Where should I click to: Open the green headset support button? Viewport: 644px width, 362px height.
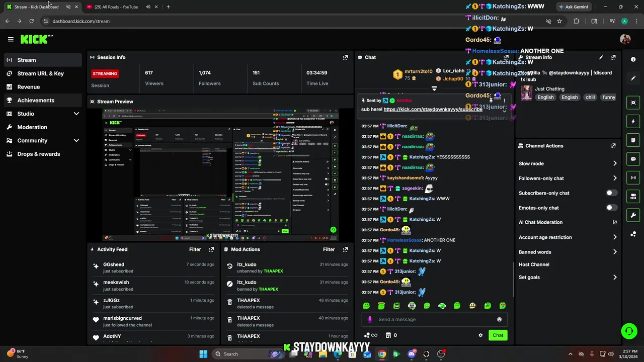629,331
